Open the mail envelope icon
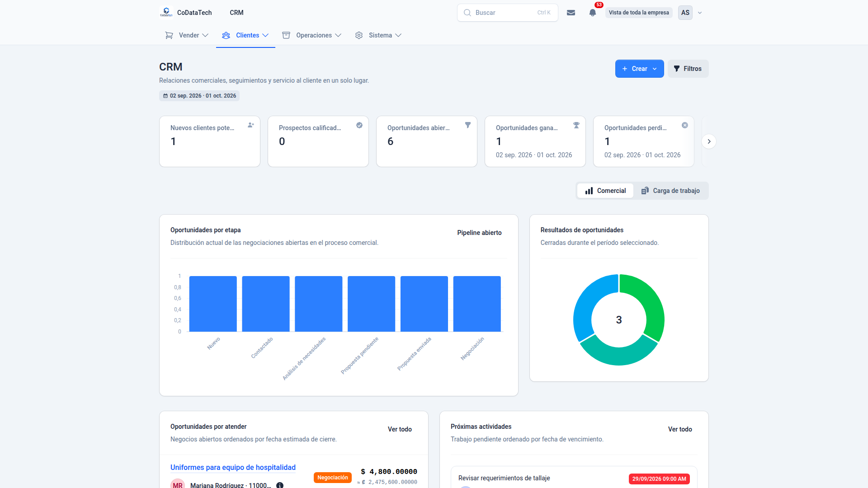This screenshot has width=868, height=488. pyautogui.click(x=571, y=13)
